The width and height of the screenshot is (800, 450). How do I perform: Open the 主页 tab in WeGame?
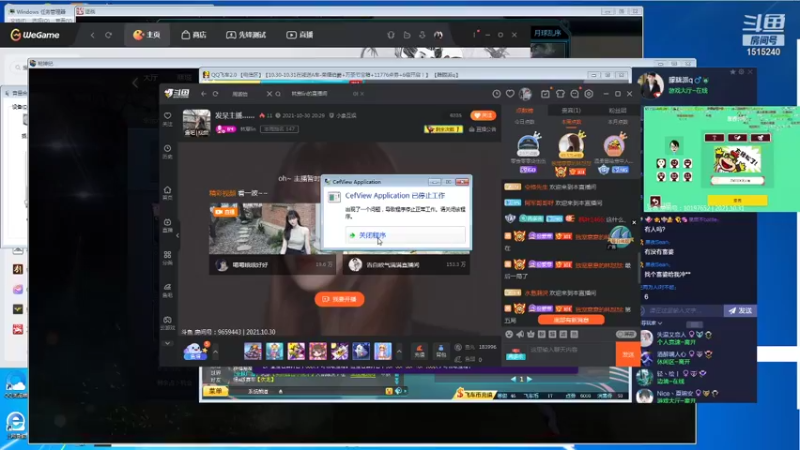[146, 35]
